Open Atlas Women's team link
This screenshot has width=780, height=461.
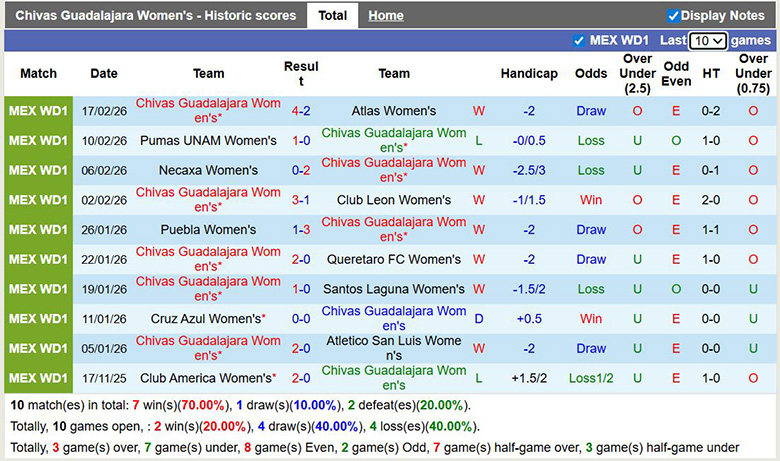click(394, 111)
